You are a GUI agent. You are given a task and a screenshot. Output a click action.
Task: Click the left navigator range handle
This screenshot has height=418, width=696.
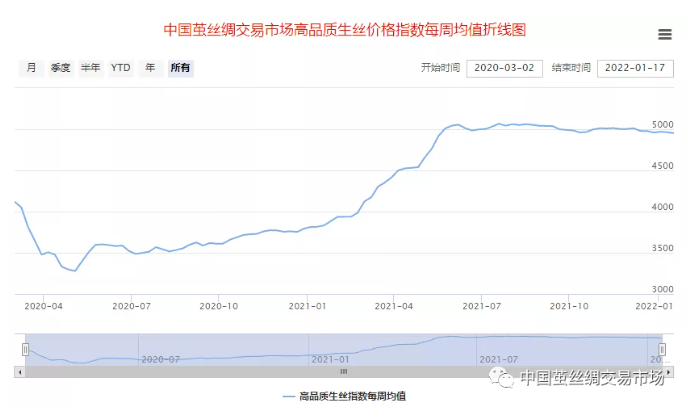point(26,349)
